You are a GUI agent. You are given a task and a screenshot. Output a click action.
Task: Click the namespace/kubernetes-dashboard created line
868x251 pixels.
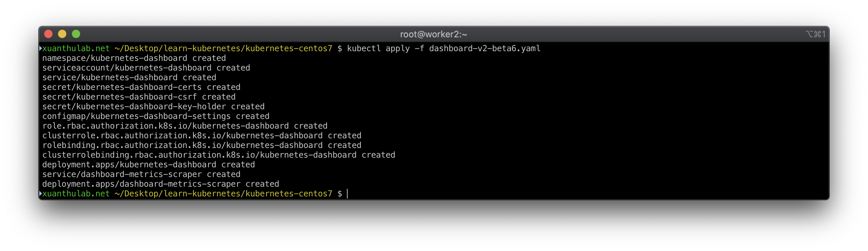[134, 58]
